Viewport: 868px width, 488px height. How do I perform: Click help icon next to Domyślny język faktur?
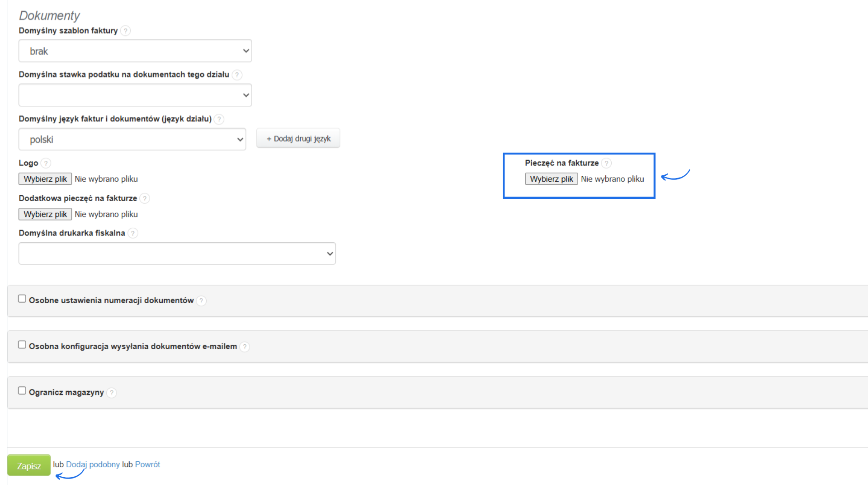(x=219, y=119)
